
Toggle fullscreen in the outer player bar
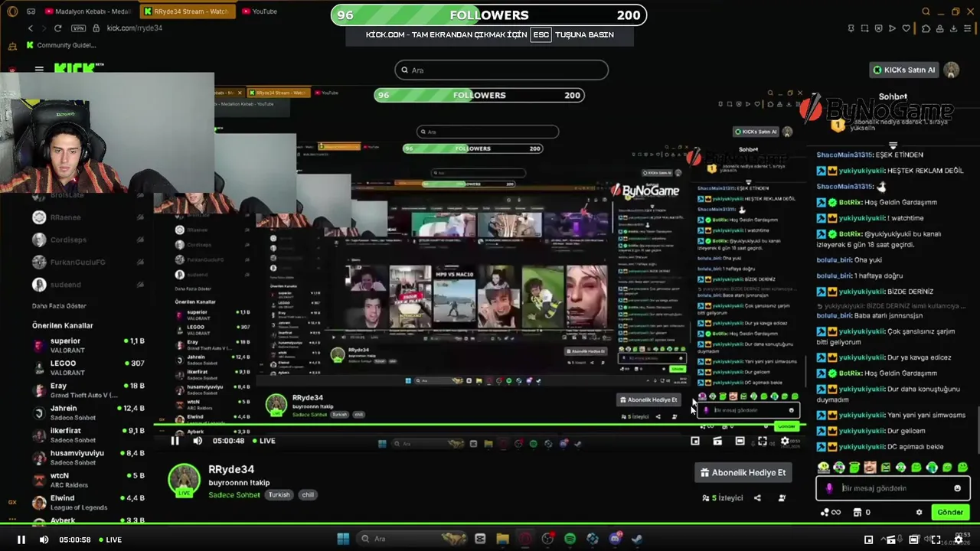pyautogui.click(x=936, y=540)
